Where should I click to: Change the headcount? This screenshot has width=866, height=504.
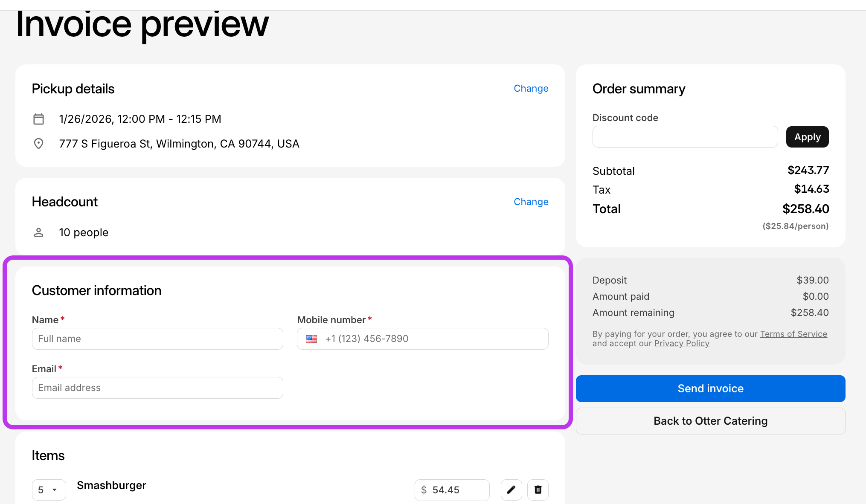tap(531, 202)
